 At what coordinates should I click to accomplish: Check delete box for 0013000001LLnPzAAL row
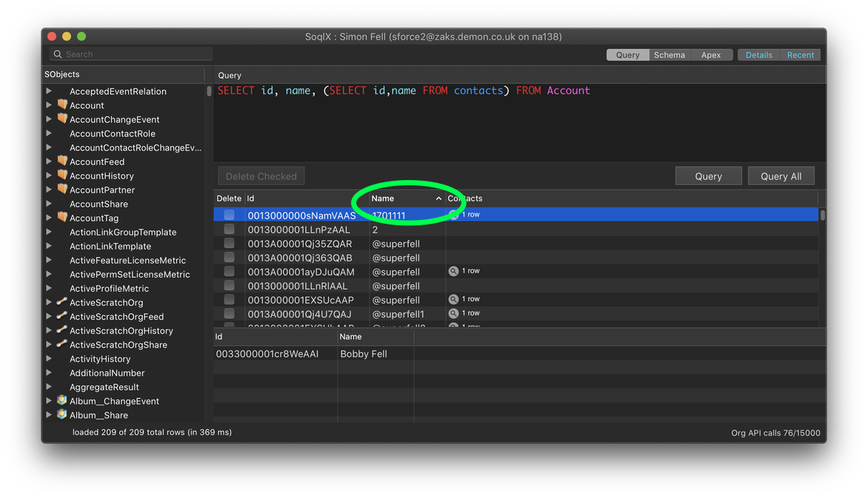[229, 229]
